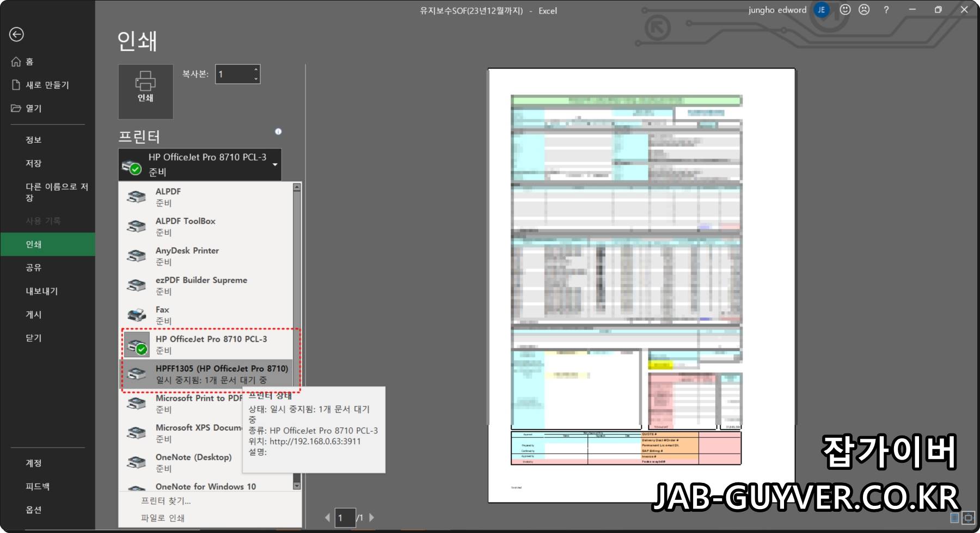This screenshot has width=980, height=533.
Task: Click the smiley feedback icon in the title bar
Action: 845,10
